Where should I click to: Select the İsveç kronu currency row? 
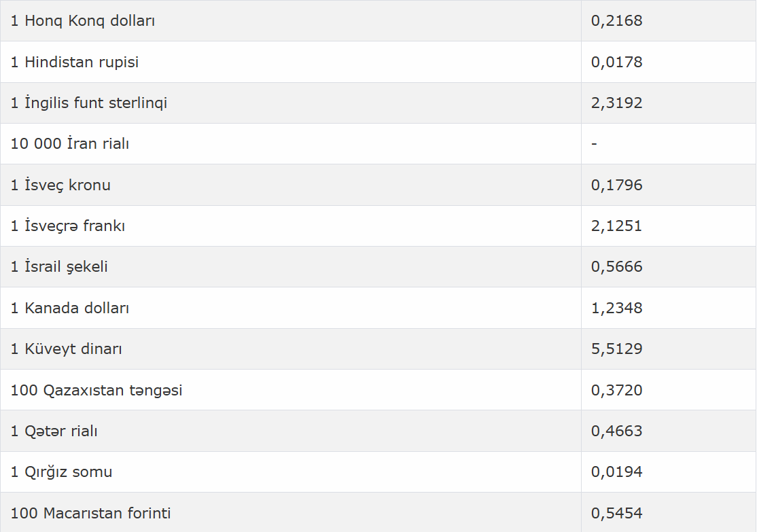coord(378,185)
